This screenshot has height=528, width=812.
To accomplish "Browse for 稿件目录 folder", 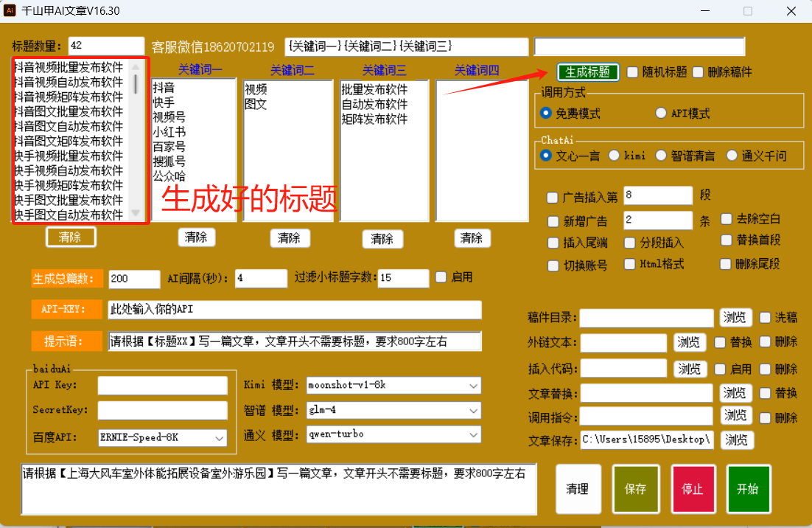I will [735, 317].
